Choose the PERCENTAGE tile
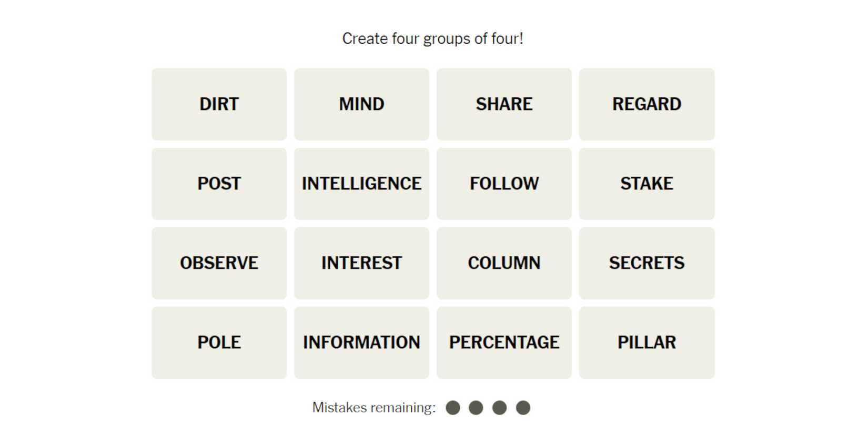The width and height of the screenshot is (868, 434). (504, 342)
